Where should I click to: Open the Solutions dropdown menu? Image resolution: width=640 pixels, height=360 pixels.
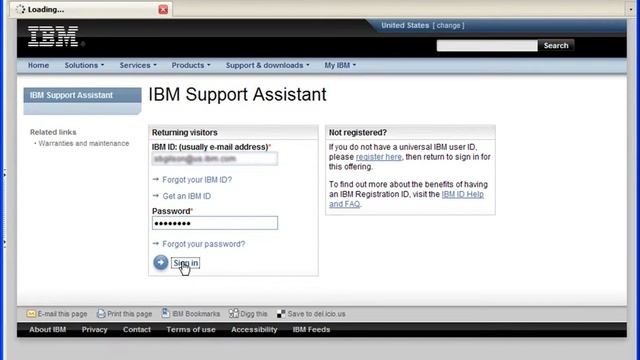[84, 65]
